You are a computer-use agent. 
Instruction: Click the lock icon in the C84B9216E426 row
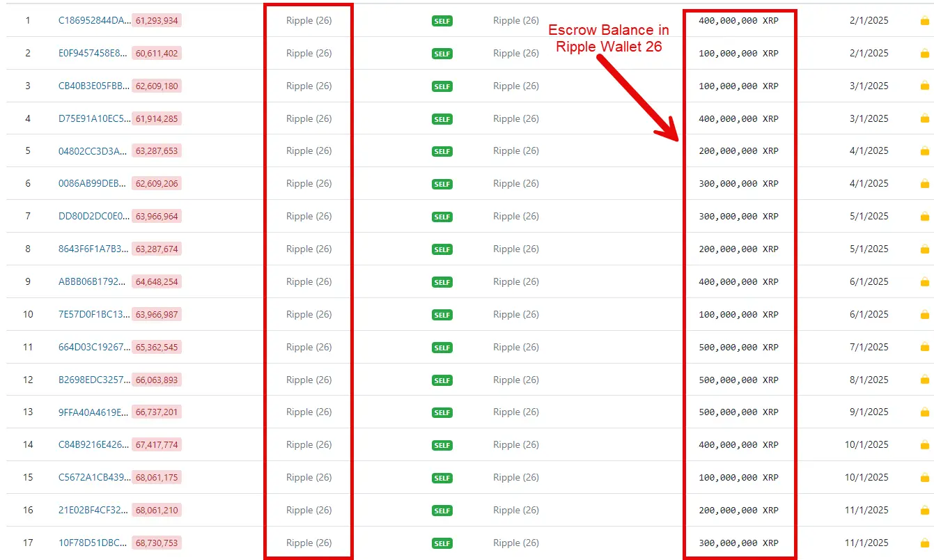(925, 445)
